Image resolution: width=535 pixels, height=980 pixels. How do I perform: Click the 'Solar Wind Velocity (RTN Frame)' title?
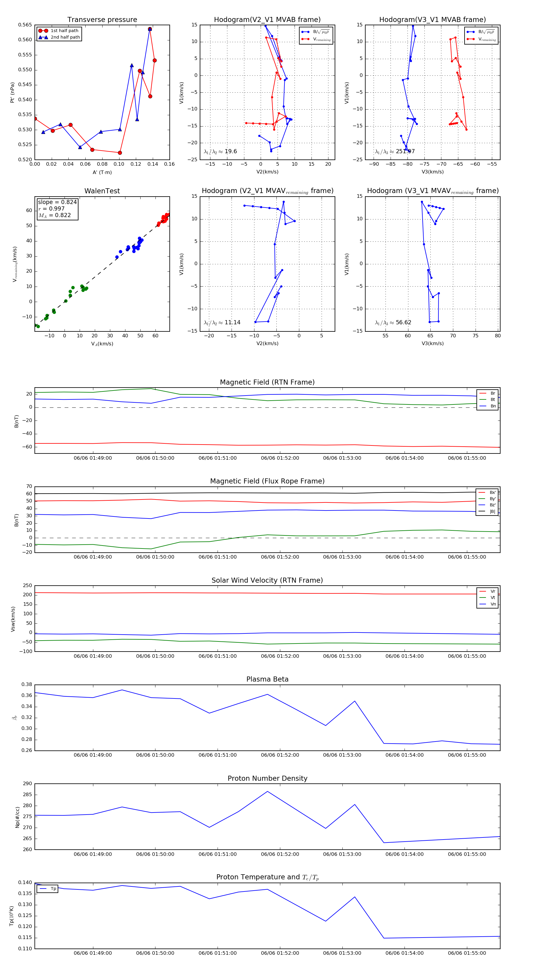tap(267, 581)
